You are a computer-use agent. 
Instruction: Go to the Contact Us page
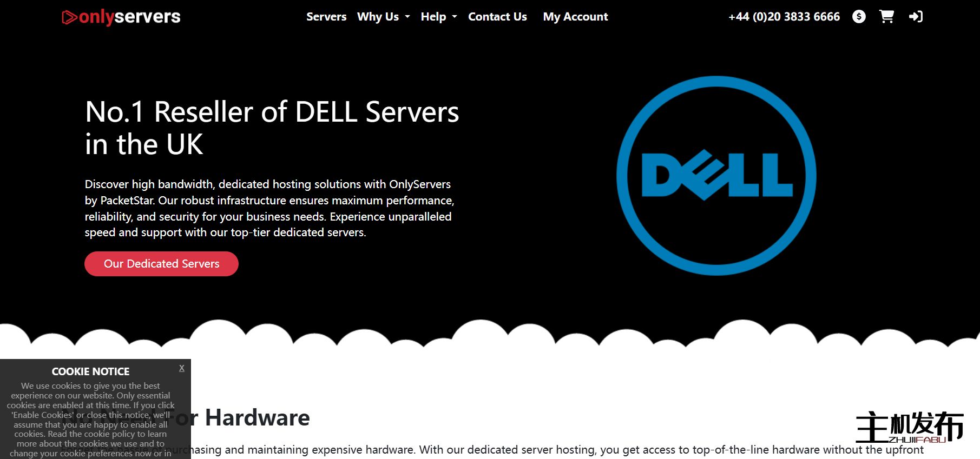tap(497, 17)
